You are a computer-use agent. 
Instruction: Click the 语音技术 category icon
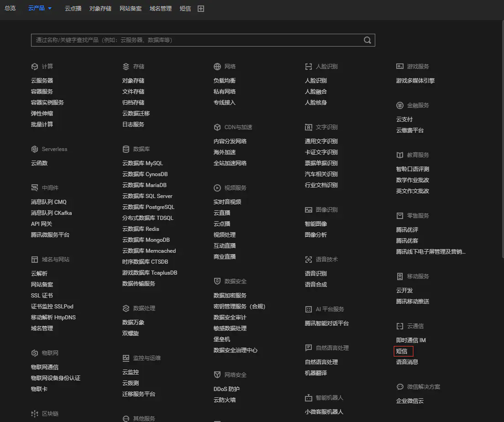click(309, 260)
